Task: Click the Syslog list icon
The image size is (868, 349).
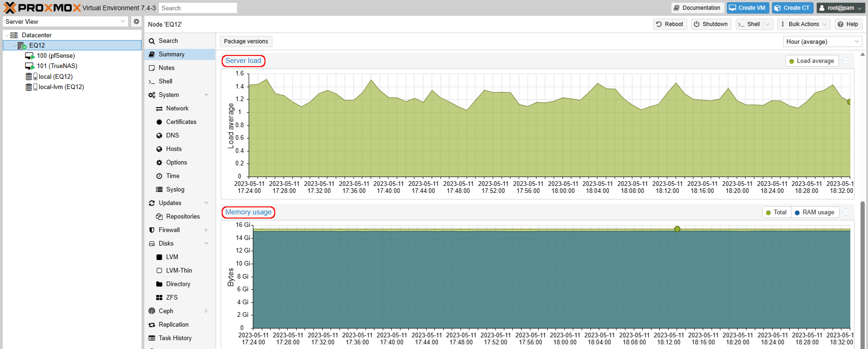Action: pos(159,190)
